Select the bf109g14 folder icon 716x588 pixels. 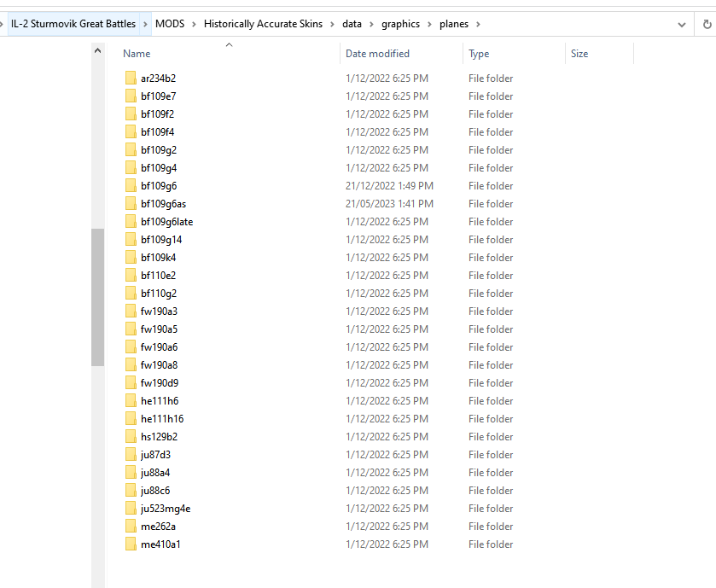pos(131,239)
